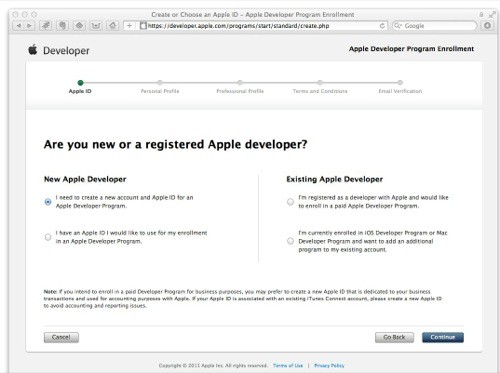This screenshot has width=500, height=373.
Task: Click the round downloads button at toolbar right
Action: (x=487, y=26)
